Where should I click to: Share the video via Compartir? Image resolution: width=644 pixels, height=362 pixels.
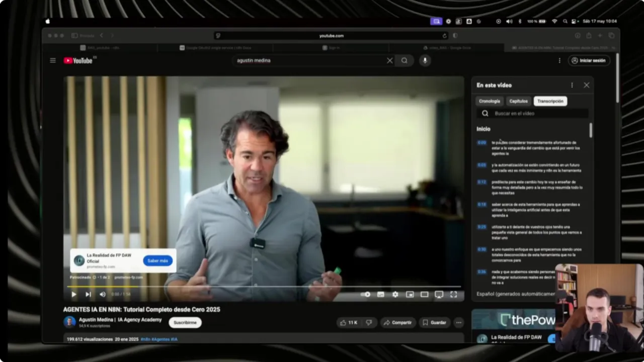(397, 322)
